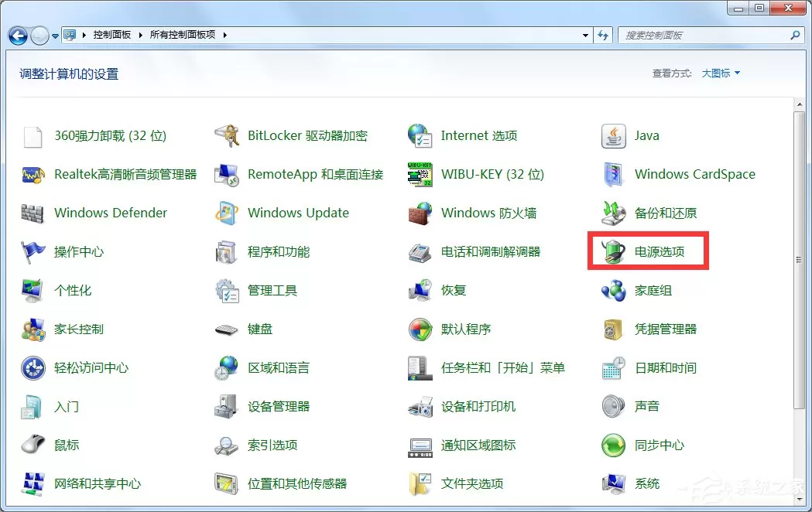Click the Internet 选项 globe icon
The height and width of the screenshot is (512, 812).
(420, 136)
